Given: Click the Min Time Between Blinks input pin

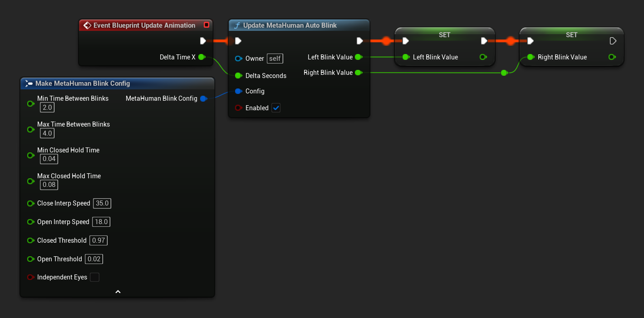Looking at the screenshot, I should [30, 104].
